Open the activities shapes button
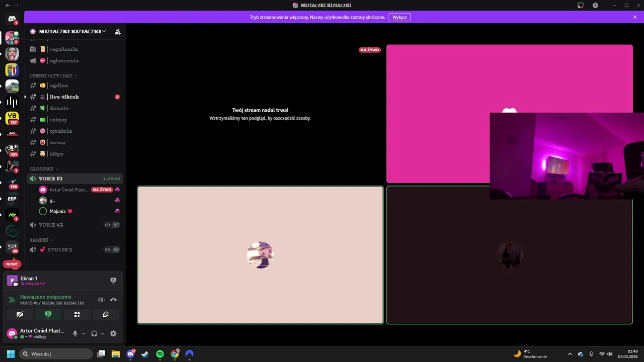This screenshot has height=362, width=644. tap(77, 314)
